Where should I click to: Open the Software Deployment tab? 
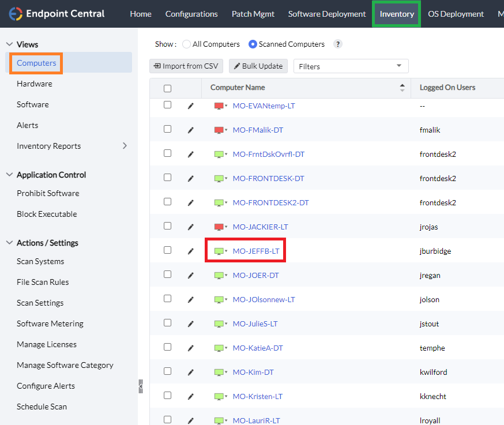[327, 14]
